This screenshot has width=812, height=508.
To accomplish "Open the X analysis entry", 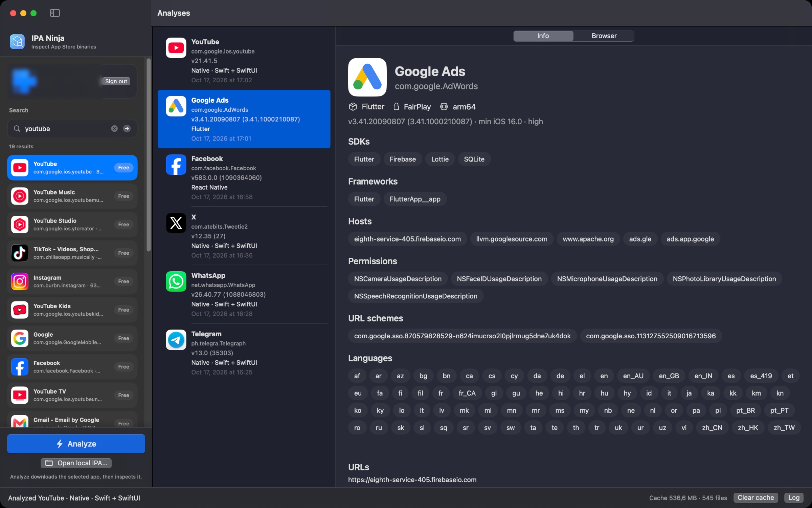I will pos(244,236).
